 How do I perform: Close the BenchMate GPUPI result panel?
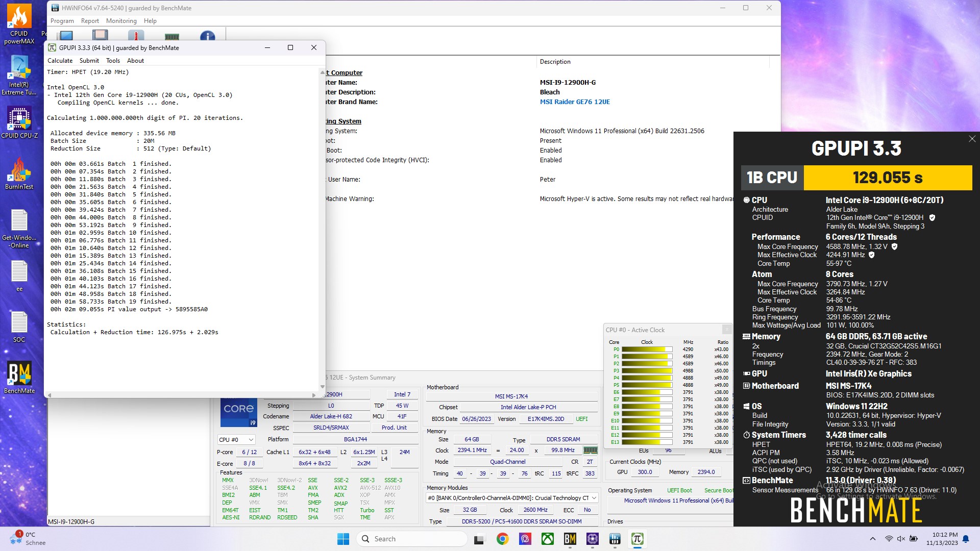[x=972, y=139]
